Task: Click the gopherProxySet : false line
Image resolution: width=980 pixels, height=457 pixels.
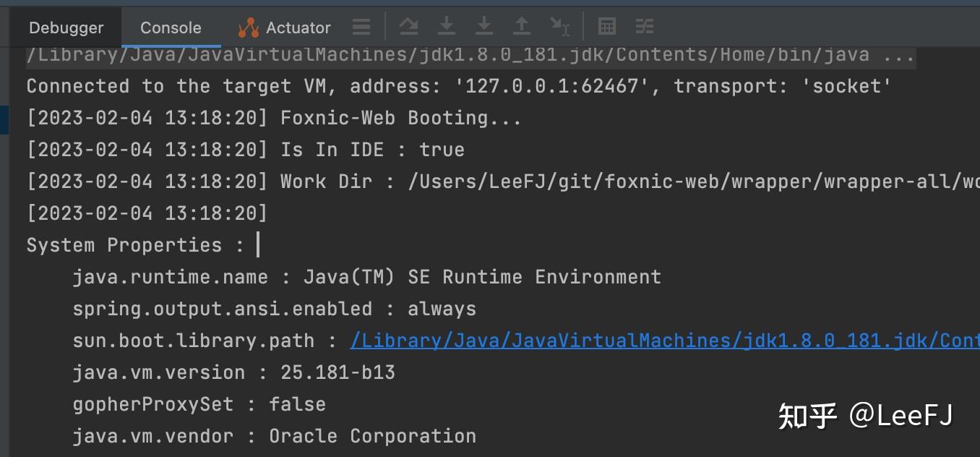Action: (x=199, y=404)
